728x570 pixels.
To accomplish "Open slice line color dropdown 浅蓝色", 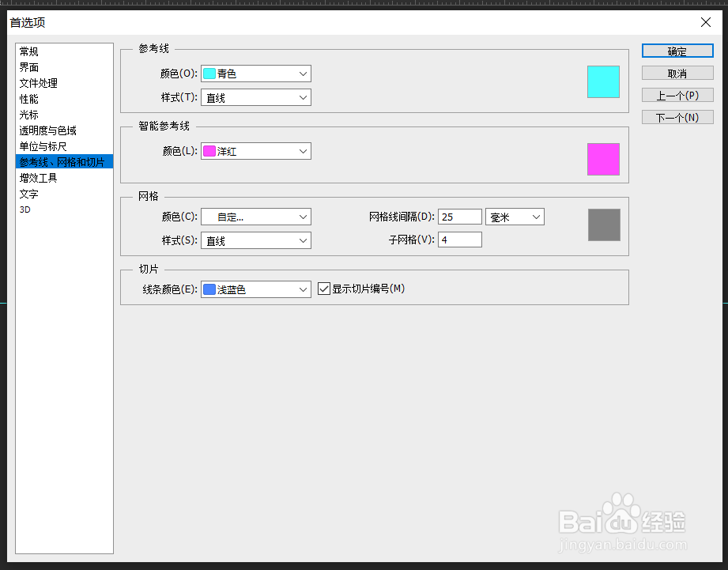I will tap(256, 289).
